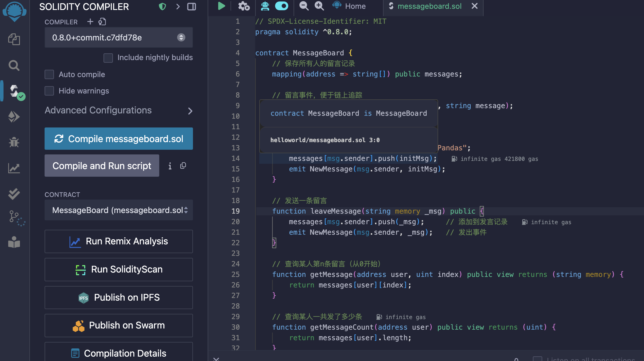Open the Search in files icon
The image size is (644, 361).
(x=14, y=65)
